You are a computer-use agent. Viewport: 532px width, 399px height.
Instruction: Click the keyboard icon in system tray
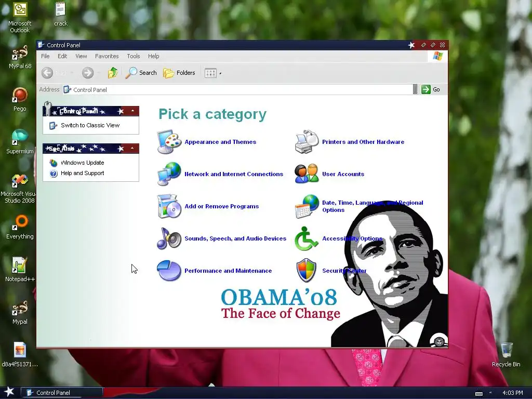pos(478,393)
